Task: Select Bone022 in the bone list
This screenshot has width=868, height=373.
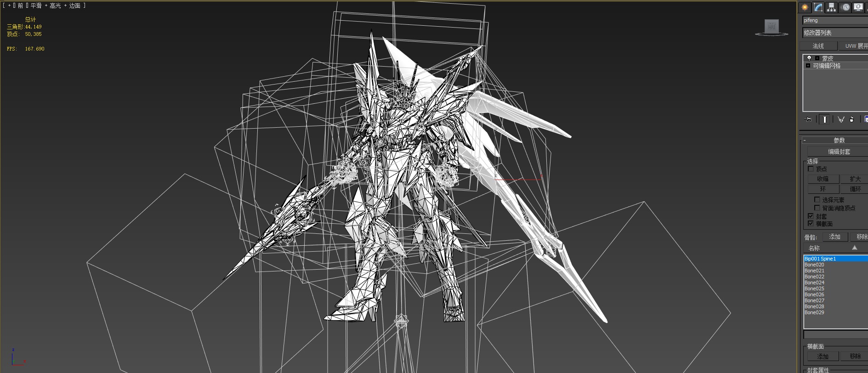Action: (835, 277)
